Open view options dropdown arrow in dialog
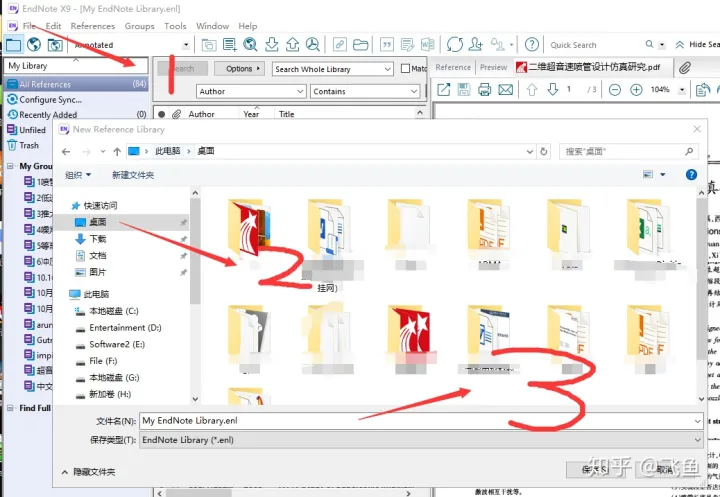Viewport: 720px width, 497px height. coord(663,175)
